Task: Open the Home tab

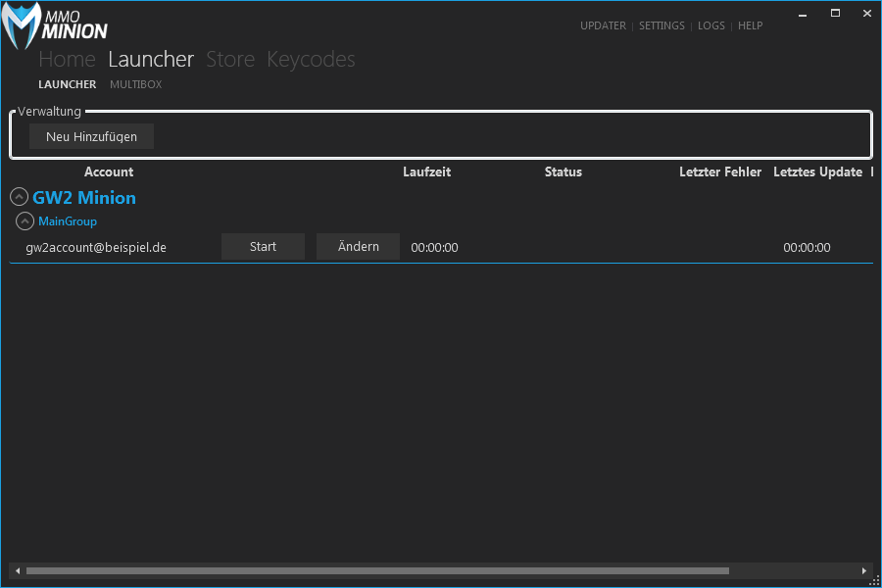Action: coord(67,60)
